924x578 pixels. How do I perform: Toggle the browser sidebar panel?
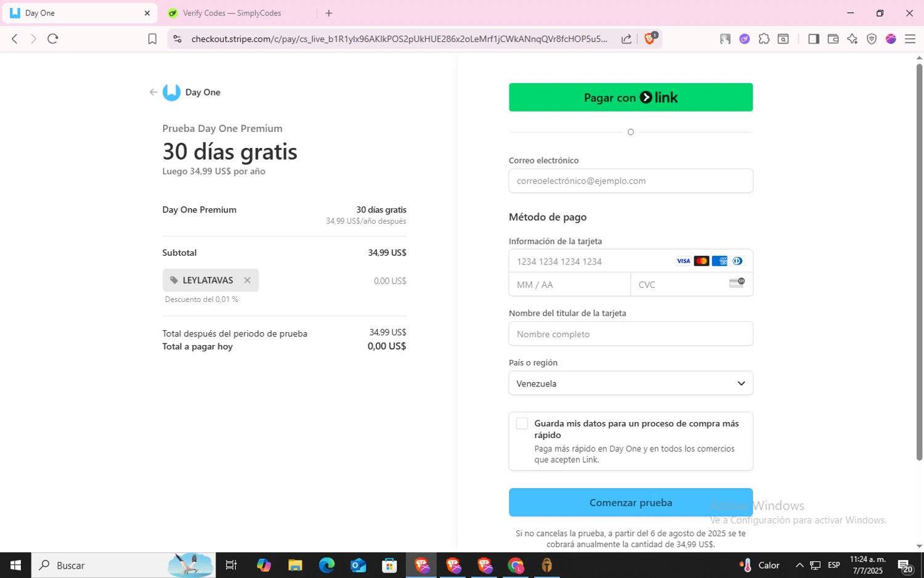(x=814, y=39)
